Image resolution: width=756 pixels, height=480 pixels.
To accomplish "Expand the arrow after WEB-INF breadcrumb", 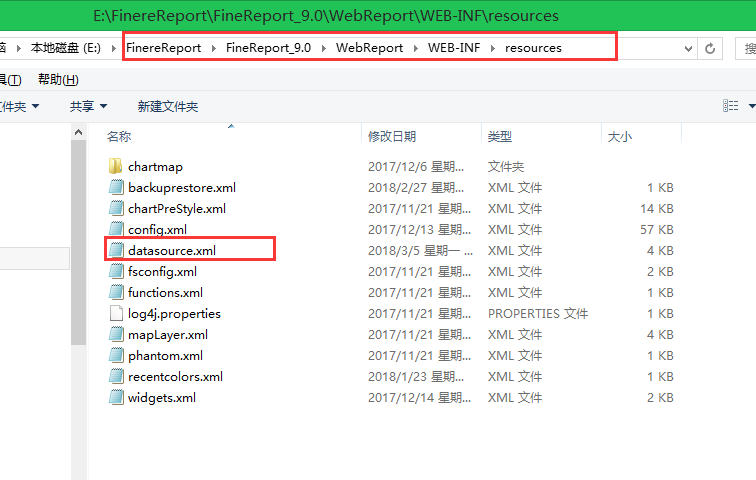I will [x=493, y=48].
